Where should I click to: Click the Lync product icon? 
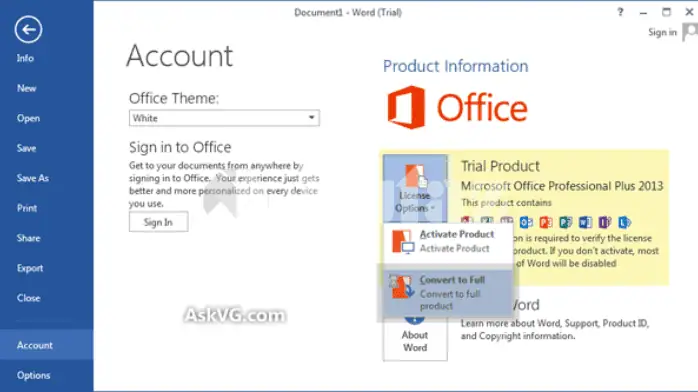624,222
